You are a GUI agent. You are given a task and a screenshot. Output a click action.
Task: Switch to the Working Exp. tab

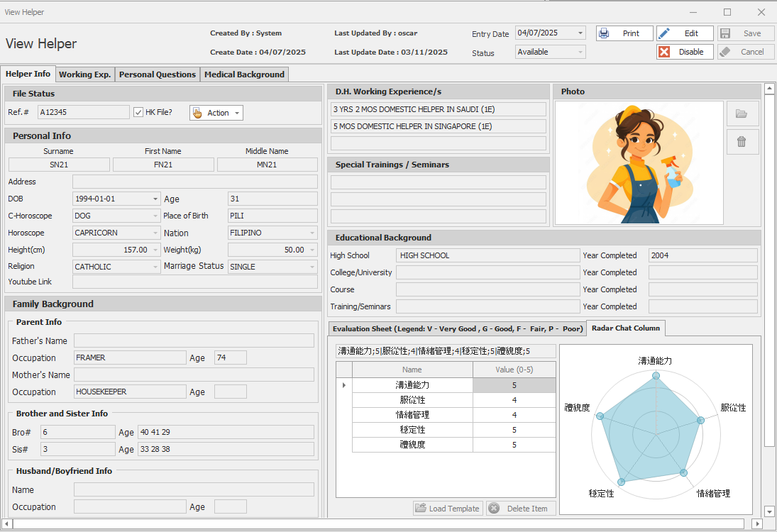pyautogui.click(x=84, y=74)
